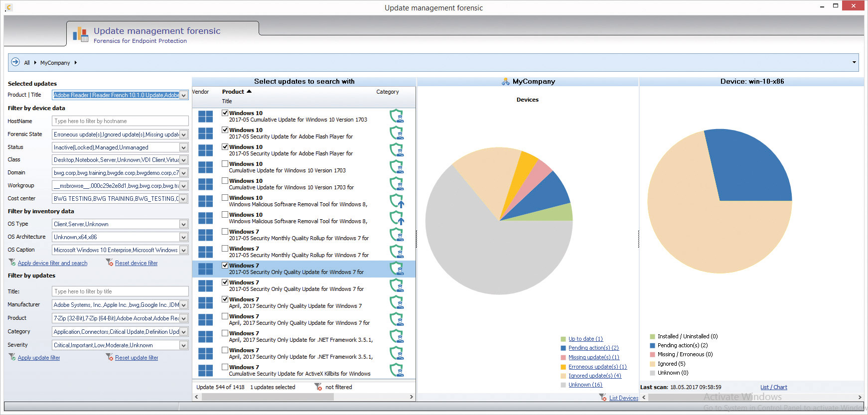Click the All breadcrumb item
Viewport: 868px width, 415px height.
click(27, 63)
